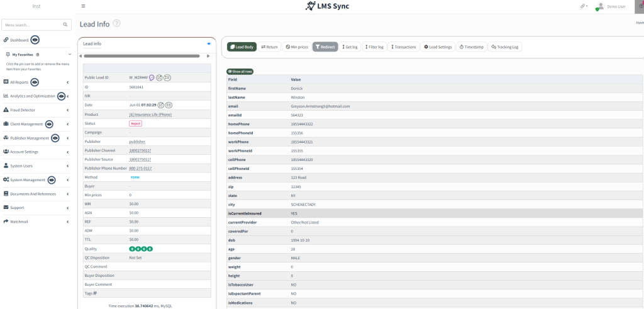Click the Watchmail arrow icon
The width and height of the screenshot is (644, 309).
pos(6,222)
